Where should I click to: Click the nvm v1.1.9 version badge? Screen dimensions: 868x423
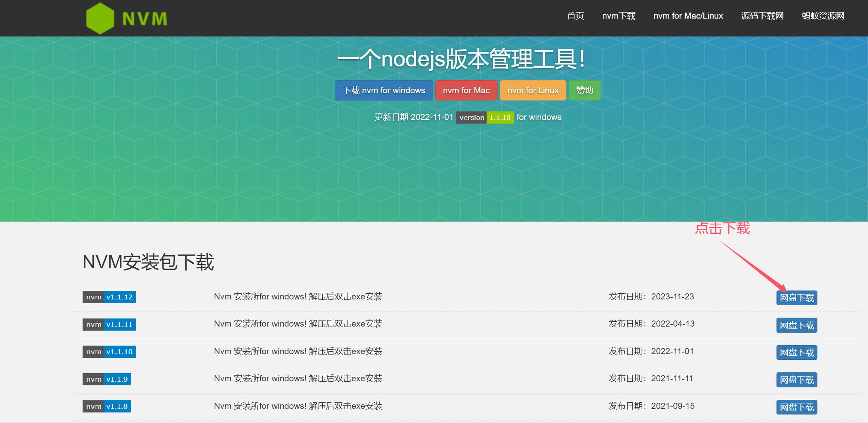[106, 379]
